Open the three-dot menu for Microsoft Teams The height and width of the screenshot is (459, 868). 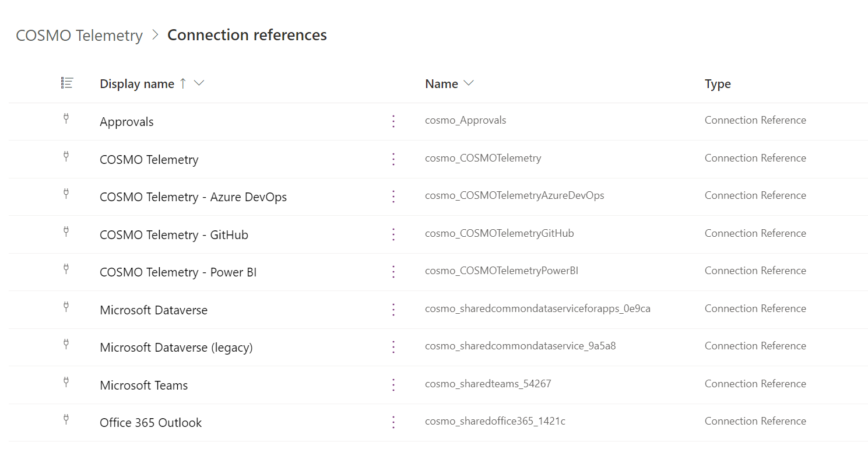point(393,385)
